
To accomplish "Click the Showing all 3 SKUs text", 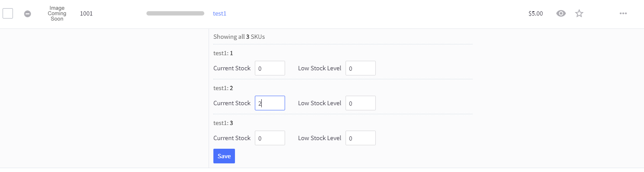I will [239, 37].
